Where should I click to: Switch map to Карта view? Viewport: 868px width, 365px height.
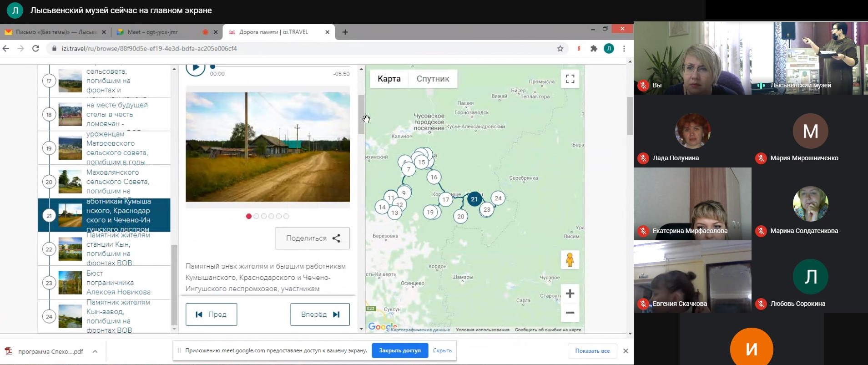point(389,79)
